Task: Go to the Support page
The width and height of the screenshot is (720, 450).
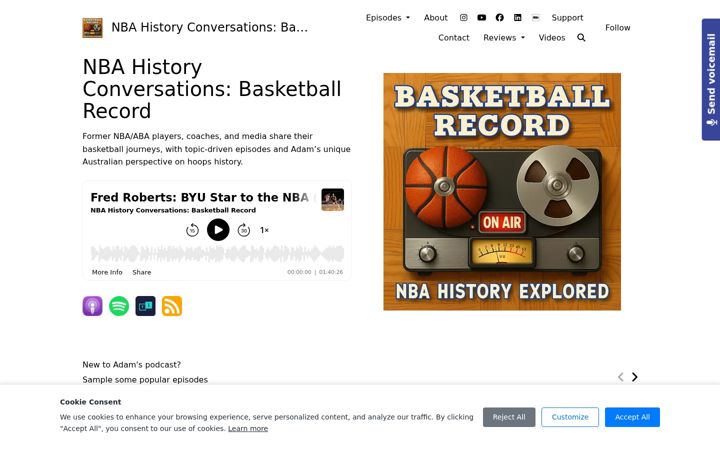Action: 567,17
